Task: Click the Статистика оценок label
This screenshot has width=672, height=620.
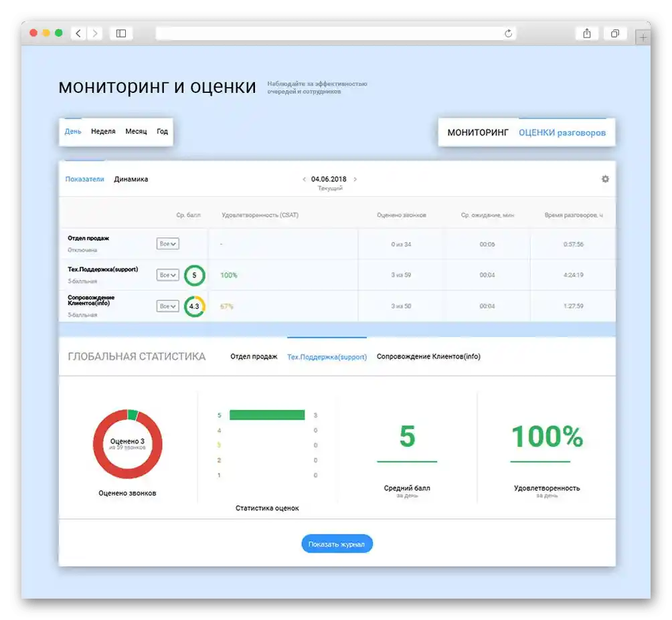Action: (x=267, y=508)
